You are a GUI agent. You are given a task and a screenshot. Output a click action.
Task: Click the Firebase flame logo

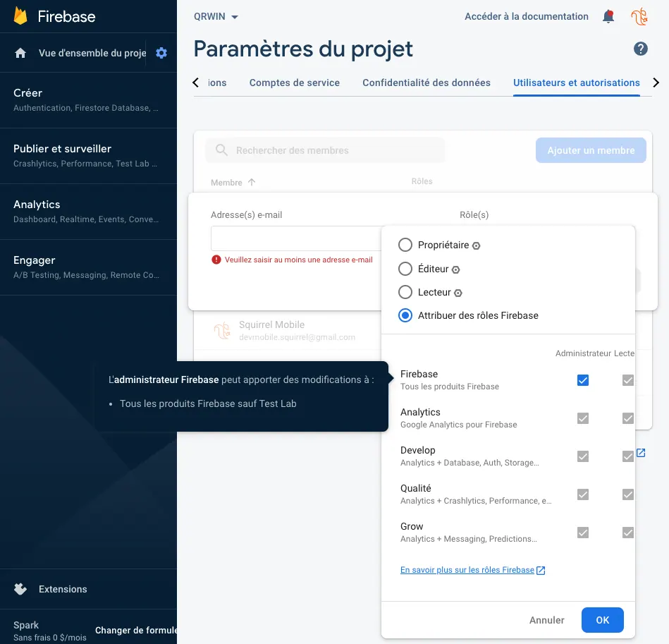point(20,16)
